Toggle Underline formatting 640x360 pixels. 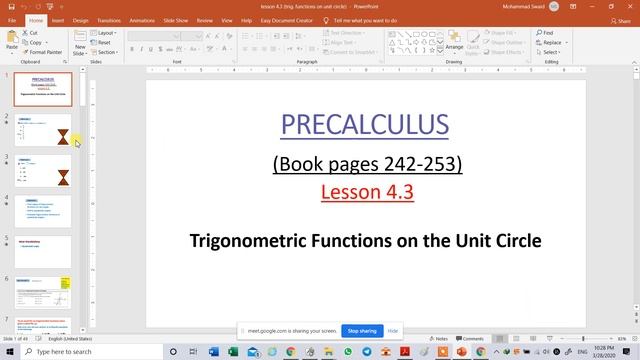[151, 49]
